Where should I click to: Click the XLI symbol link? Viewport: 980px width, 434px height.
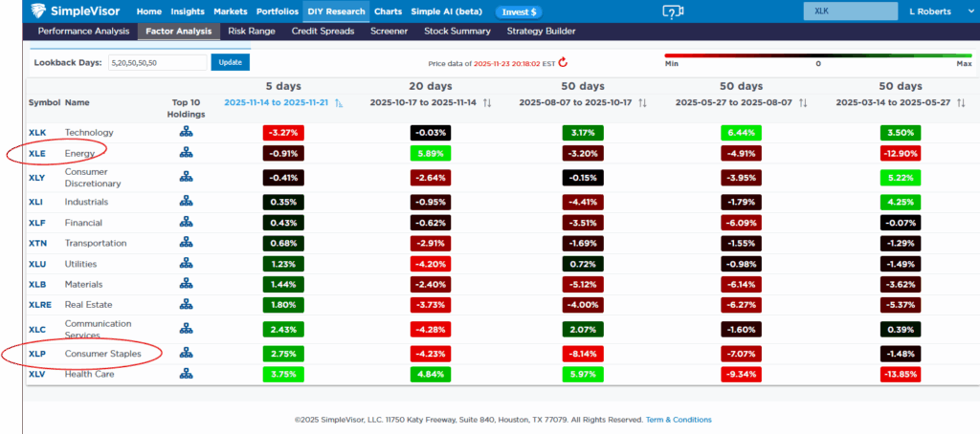[36, 202]
